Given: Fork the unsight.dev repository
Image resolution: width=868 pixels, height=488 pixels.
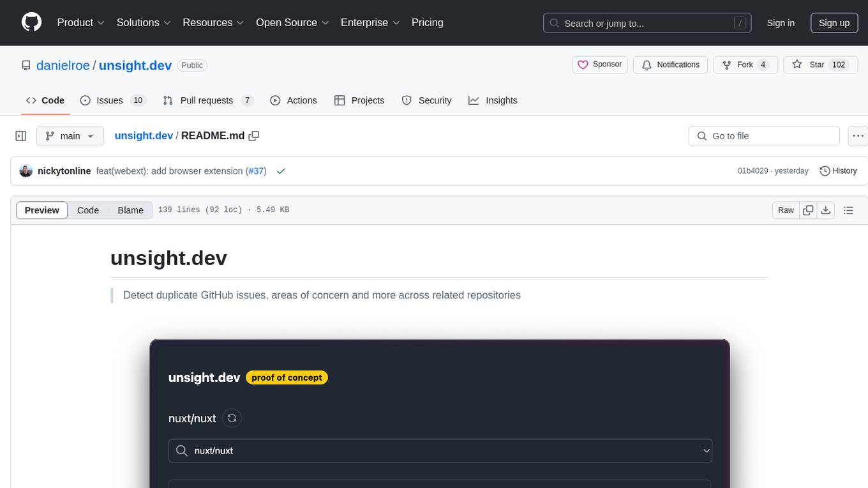Looking at the screenshot, I should (x=745, y=65).
